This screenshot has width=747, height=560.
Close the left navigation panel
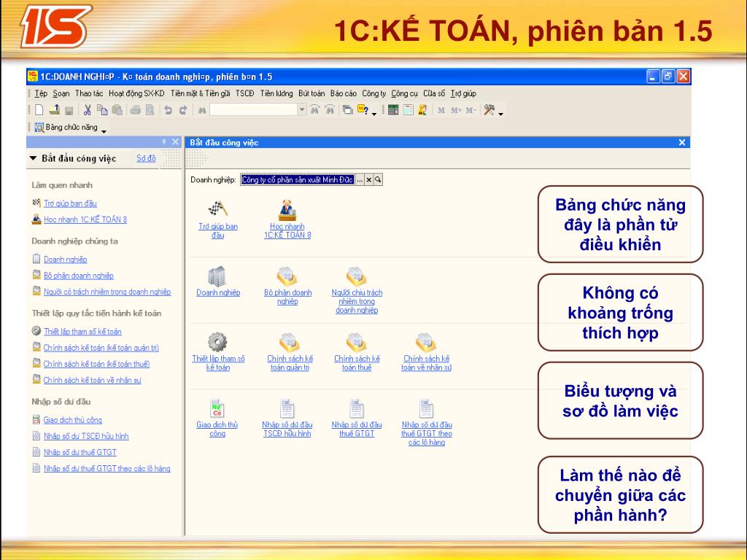click(175, 142)
